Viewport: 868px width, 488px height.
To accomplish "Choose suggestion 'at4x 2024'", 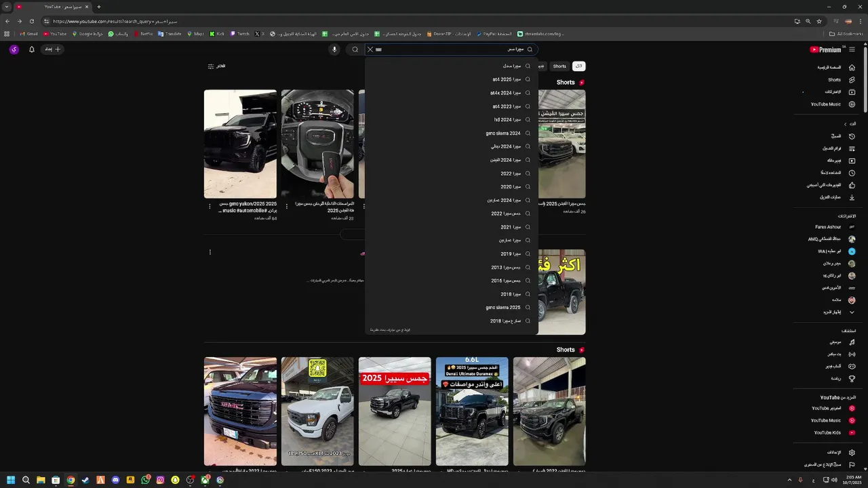I will coord(452,93).
